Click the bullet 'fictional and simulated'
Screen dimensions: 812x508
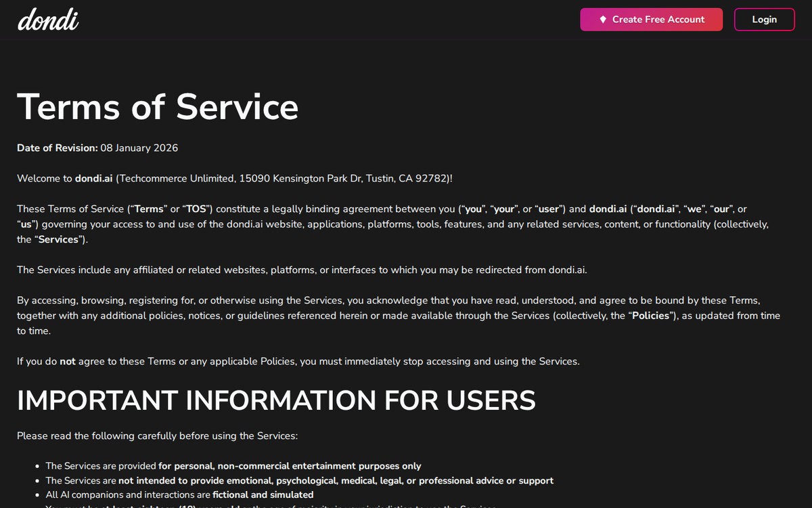pos(179,494)
